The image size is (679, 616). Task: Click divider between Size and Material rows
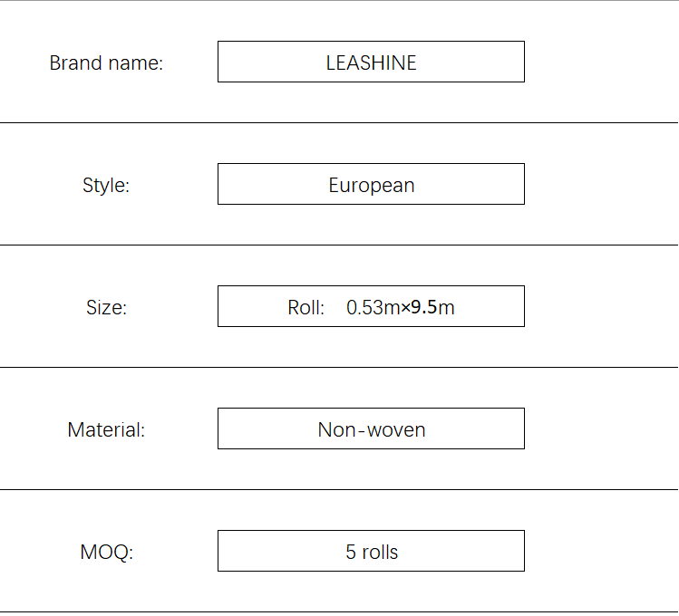pyautogui.click(x=339, y=367)
